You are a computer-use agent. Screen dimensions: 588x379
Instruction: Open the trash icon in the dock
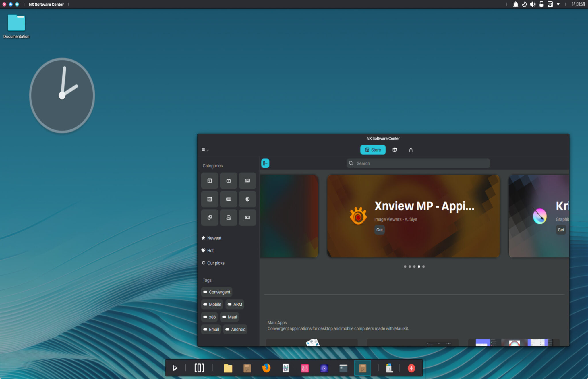click(389, 368)
